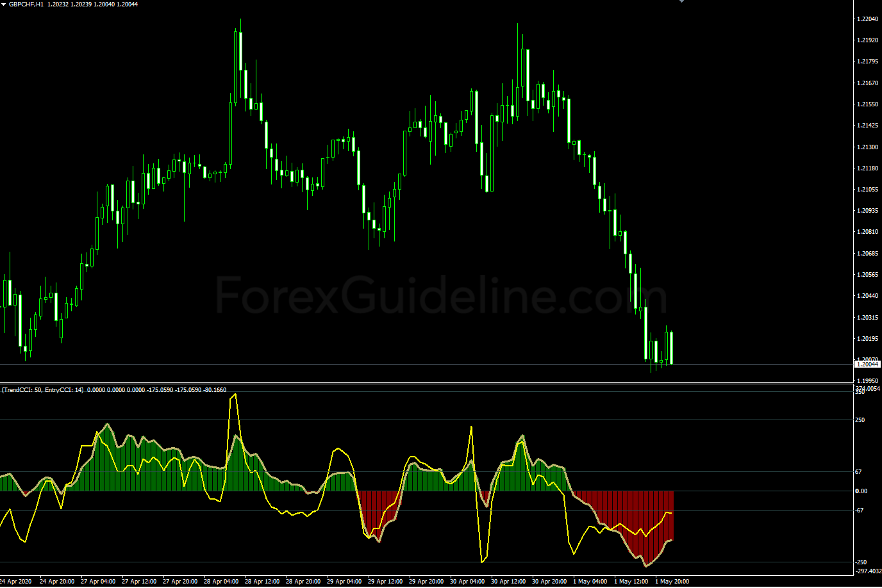This screenshot has width=882, height=588.
Task: Click the 1.20810 price scale label
Action: [867, 232]
